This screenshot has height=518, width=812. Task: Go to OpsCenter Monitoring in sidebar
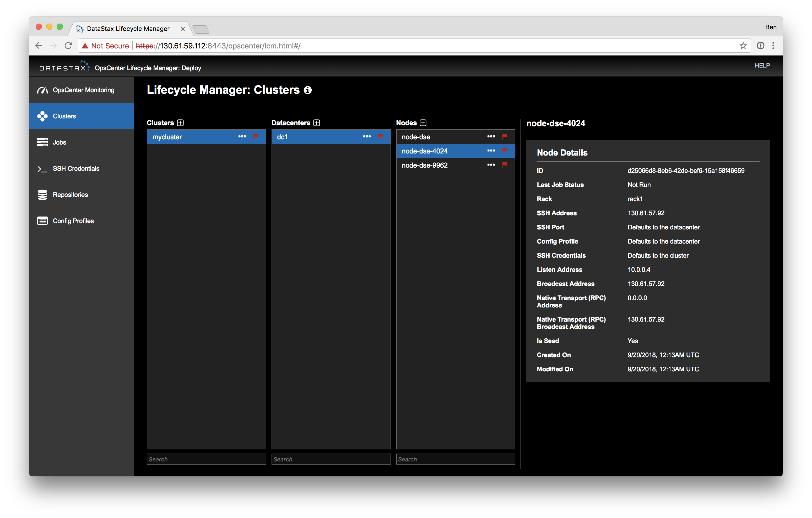(x=83, y=90)
